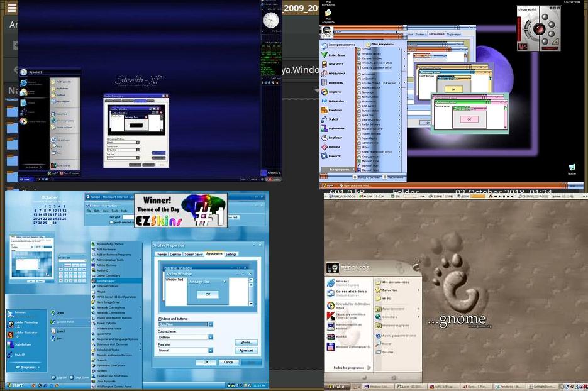Screen dimensions: 588x391
Task: Click orange meter bar in gnome top bar
Action: coord(478,196)
